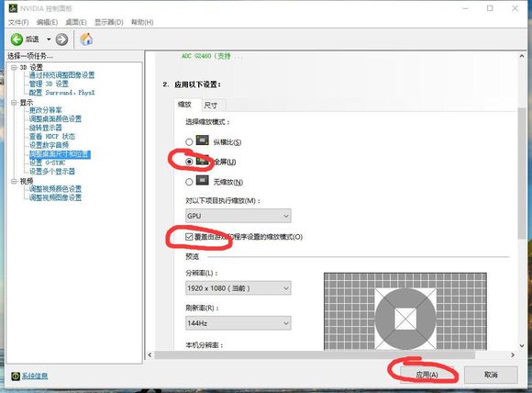Open 设置 G-SYNC in tree
The height and width of the screenshot is (393, 532).
tap(47, 163)
